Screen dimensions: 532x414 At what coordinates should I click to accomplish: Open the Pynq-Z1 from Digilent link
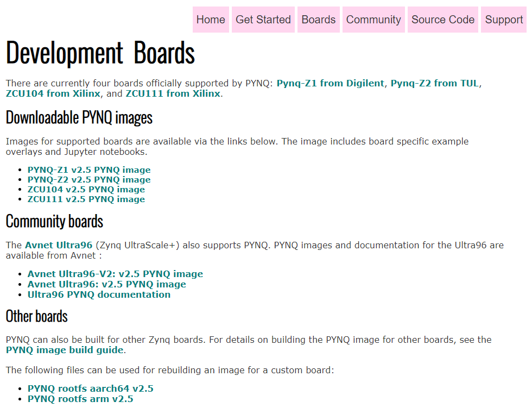[328, 83]
